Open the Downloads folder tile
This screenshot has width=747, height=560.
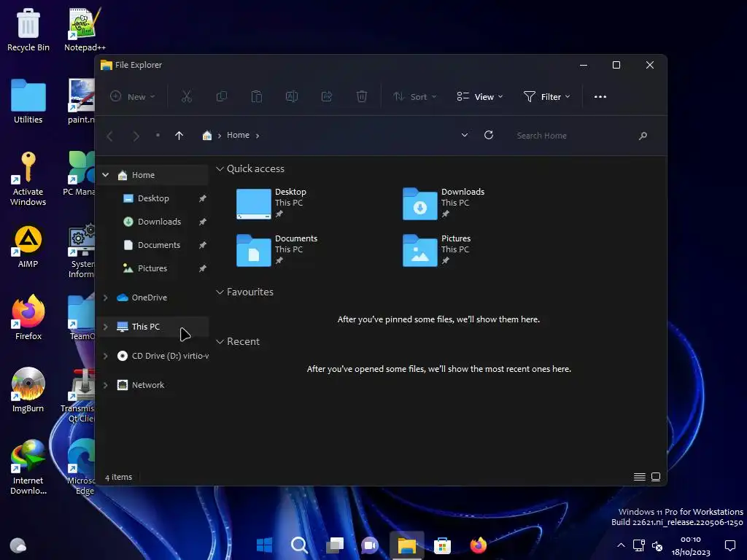(444, 203)
